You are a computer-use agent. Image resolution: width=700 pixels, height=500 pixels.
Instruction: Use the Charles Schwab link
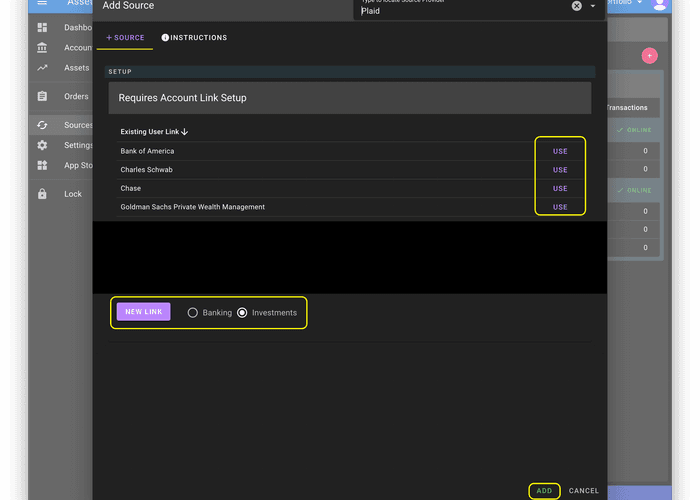pyautogui.click(x=560, y=170)
